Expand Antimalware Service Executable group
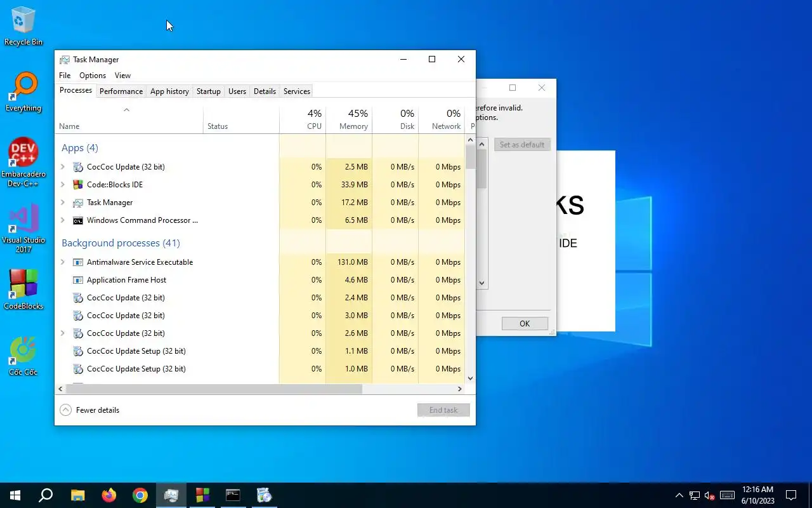The width and height of the screenshot is (812, 508). click(63, 262)
